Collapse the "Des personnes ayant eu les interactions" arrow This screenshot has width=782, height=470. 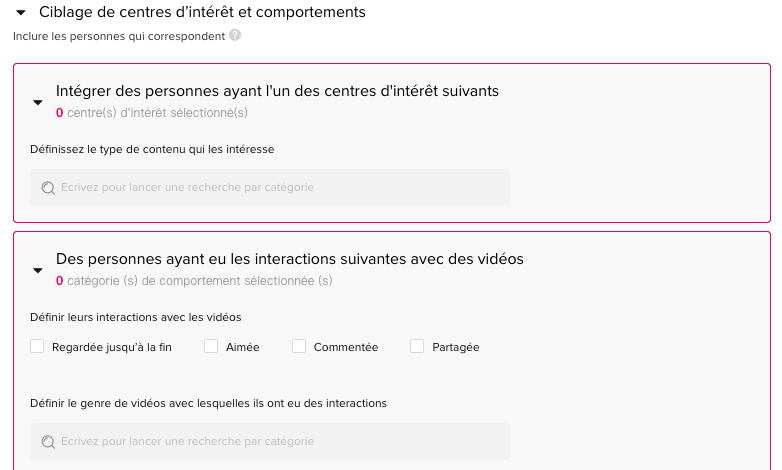[x=38, y=270]
